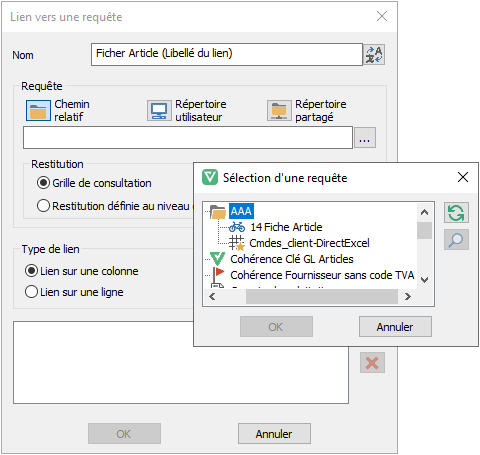The width and height of the screenshot is (480, 455).
Task: Click the magnifier search icon
Action: [456, 239]
